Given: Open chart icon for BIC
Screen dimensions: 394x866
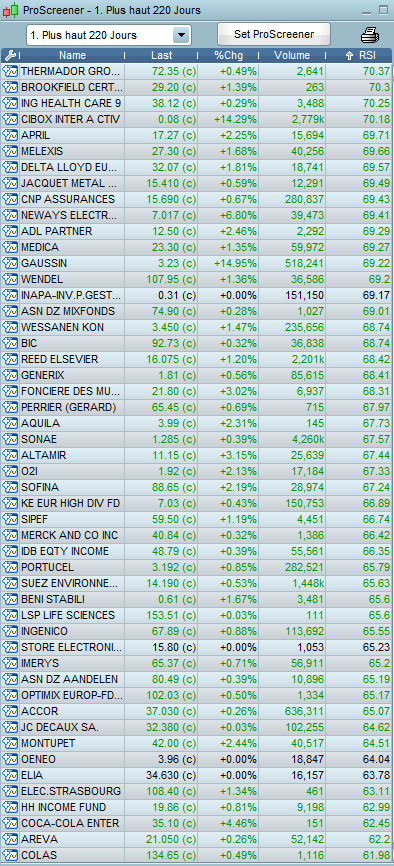Looking at the screenshot, I should 10,344.
